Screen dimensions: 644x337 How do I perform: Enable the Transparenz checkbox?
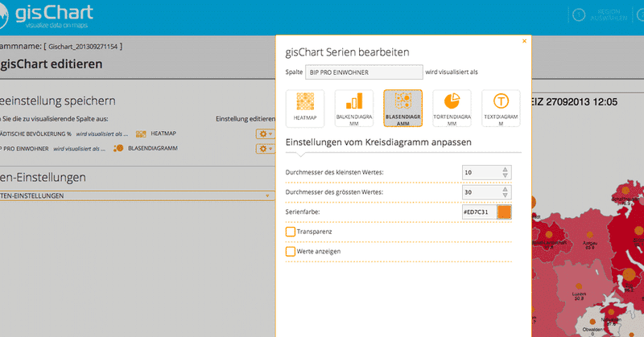pyautogui.click(x=291, y=232)
